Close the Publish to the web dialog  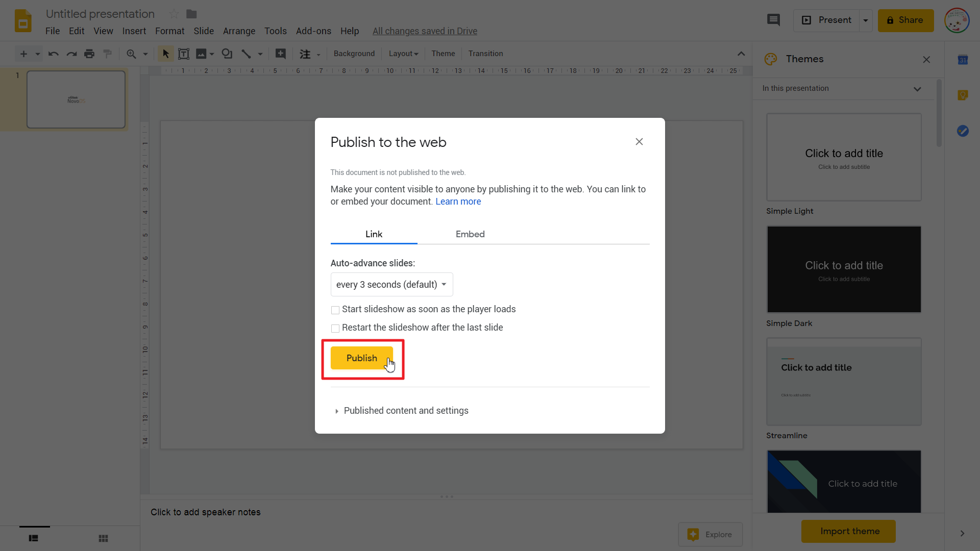coord(639,142)
